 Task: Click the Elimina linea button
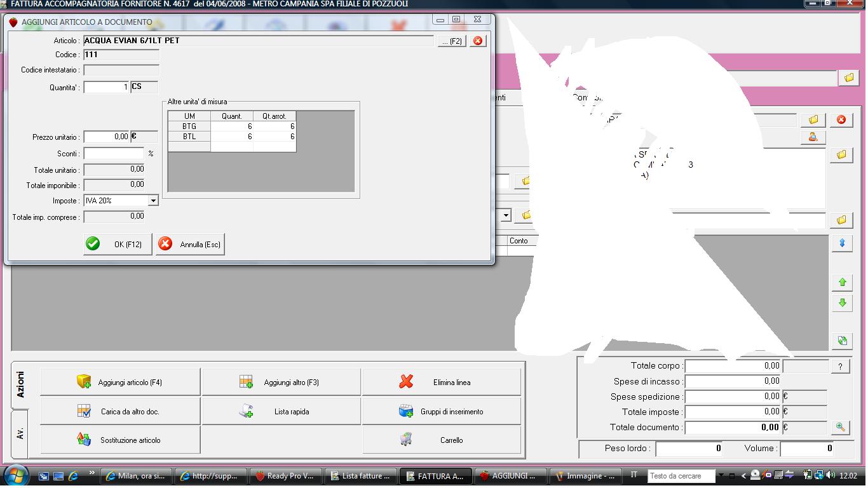coord(442,383)
